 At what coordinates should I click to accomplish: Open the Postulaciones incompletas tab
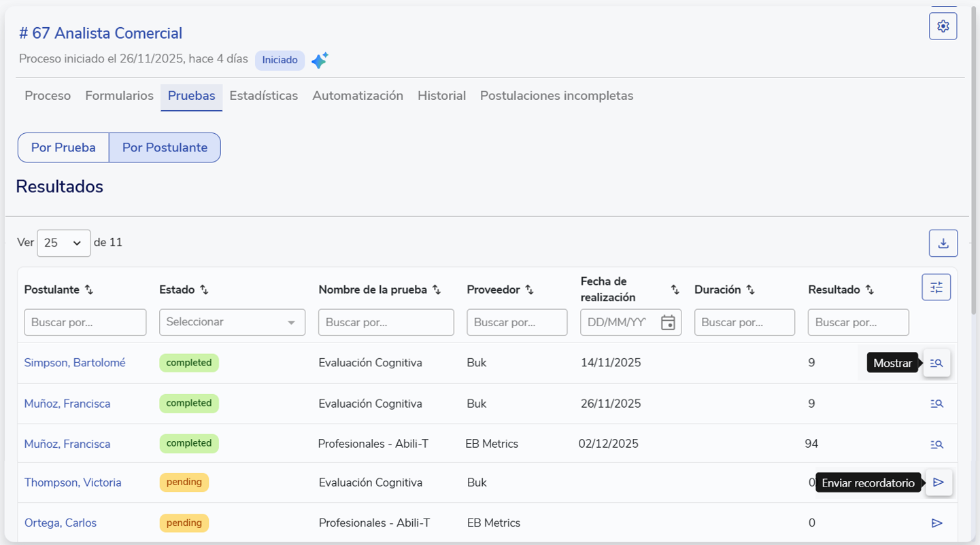tap(556, 96)
